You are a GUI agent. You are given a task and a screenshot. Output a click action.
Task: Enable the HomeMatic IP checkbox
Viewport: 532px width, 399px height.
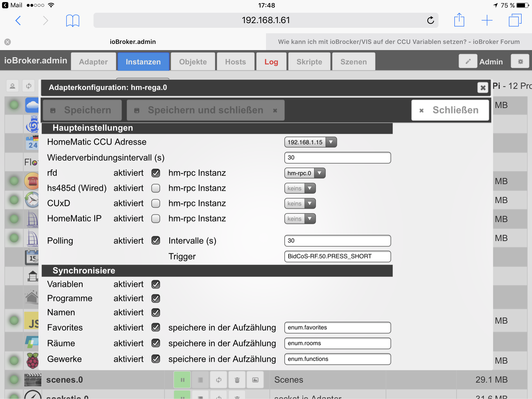(x=156, y=218)
